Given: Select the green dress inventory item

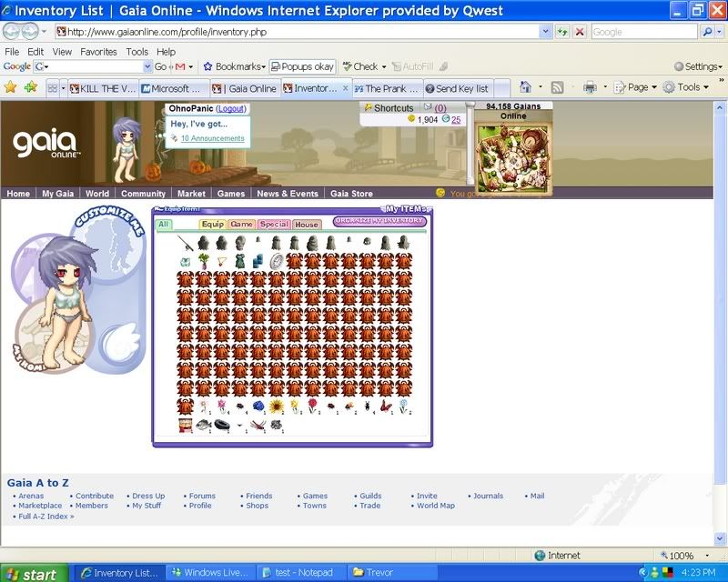Looking at the screenshot, I should (239, 261).
